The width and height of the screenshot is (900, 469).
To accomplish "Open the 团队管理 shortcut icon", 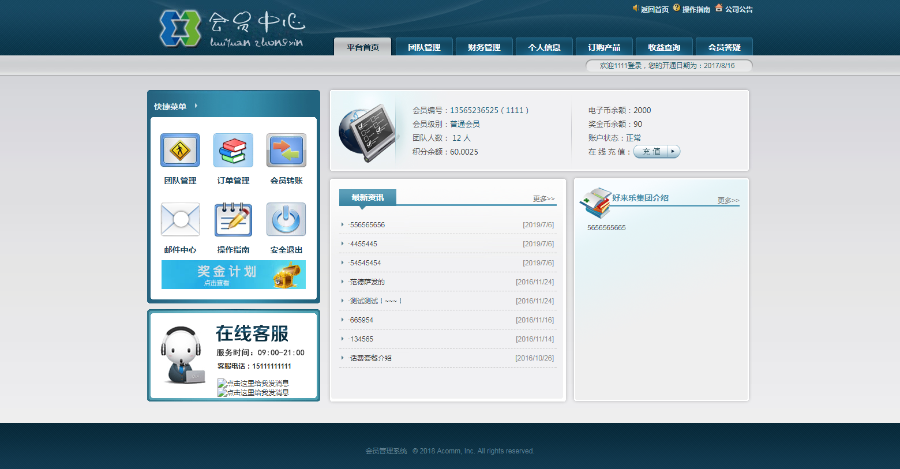I will 180,151.
